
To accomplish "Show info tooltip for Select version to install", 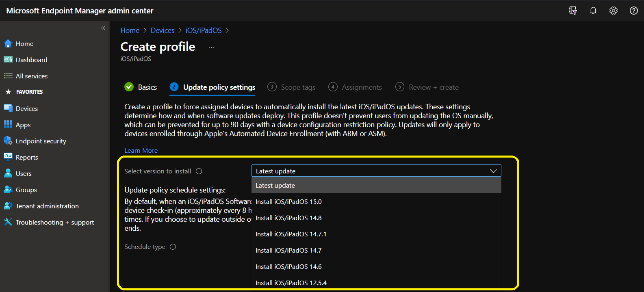I will (x=199, y=171).
